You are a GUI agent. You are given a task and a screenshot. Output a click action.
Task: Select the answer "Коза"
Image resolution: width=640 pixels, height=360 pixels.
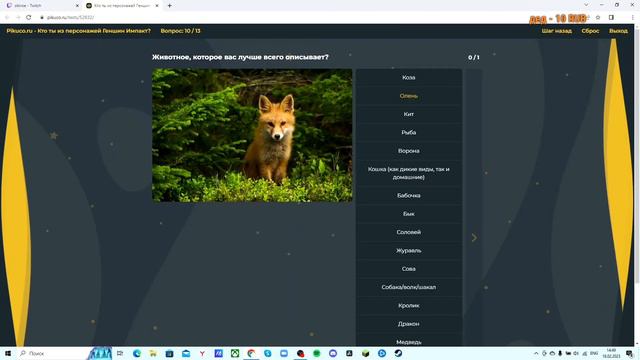coord(409,78)
